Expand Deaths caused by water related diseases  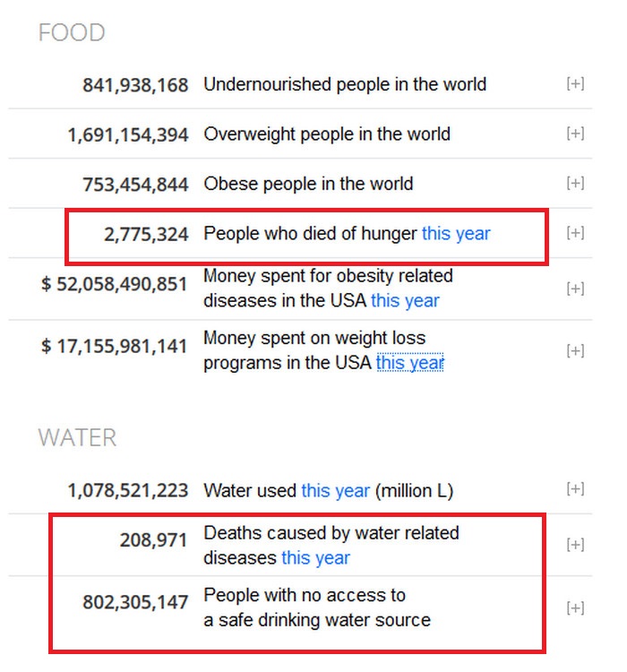click(x=575, y=545)
